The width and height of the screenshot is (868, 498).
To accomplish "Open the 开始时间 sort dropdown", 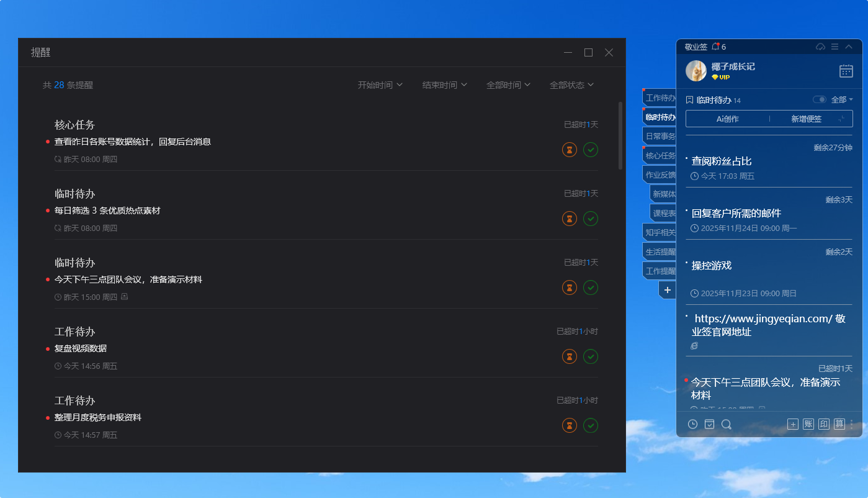I will click(380, 85).
